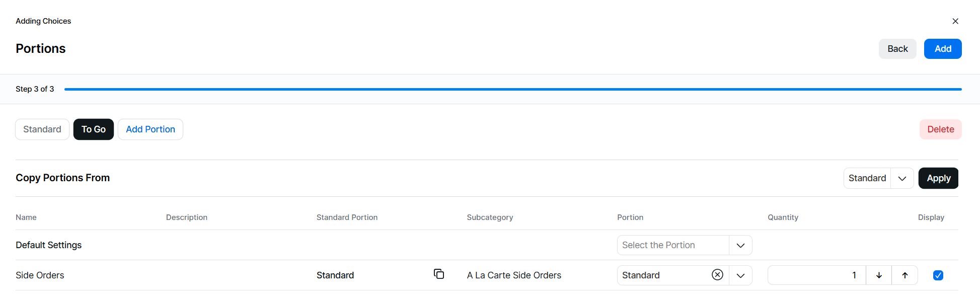Click Add Portion
This screenshot has height=300, width=980.
[x=150, y=129]
